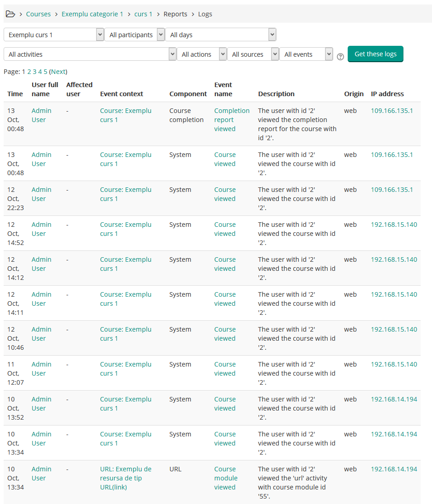Open Exemplu categorie 1 from the breadcrumb

pyautogui.click(x=92, y=14)
